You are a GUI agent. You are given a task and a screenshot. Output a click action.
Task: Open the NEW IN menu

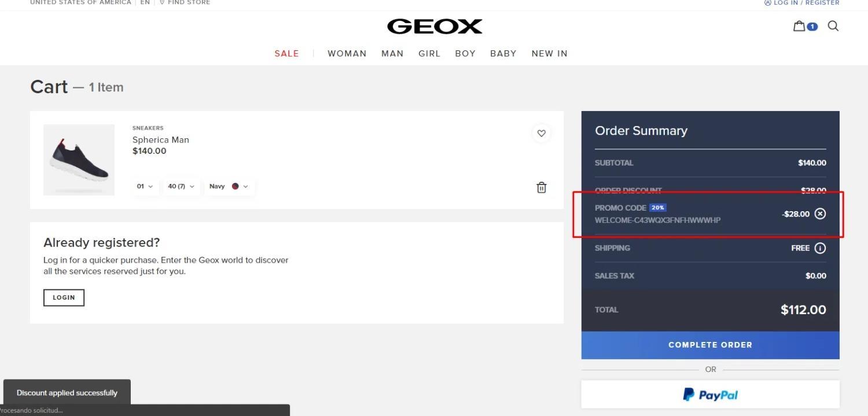tap(550, 53)
